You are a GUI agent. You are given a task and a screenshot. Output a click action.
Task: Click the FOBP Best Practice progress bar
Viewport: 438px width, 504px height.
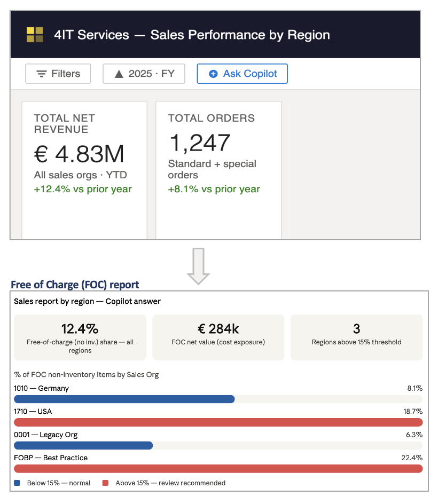click(x=218, y=468)
